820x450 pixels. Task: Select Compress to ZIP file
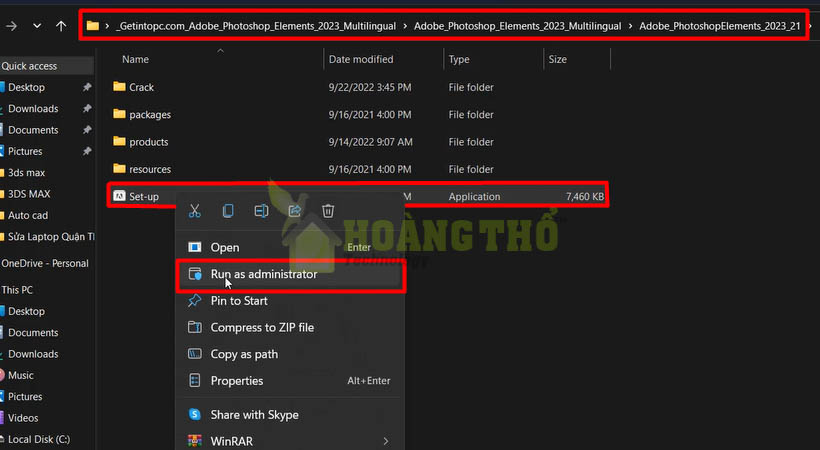pos(262,327)
